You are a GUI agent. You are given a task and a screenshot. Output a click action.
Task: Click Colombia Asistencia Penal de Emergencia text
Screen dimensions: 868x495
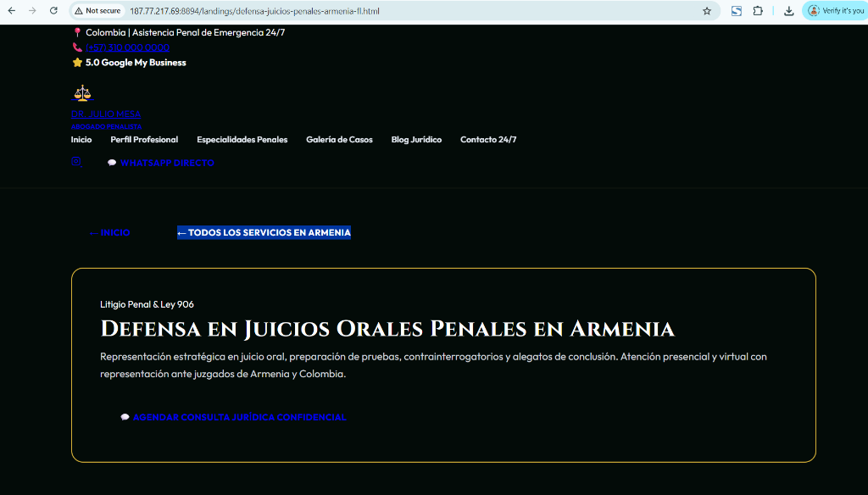pyautogui.click(x=186, y=33)
